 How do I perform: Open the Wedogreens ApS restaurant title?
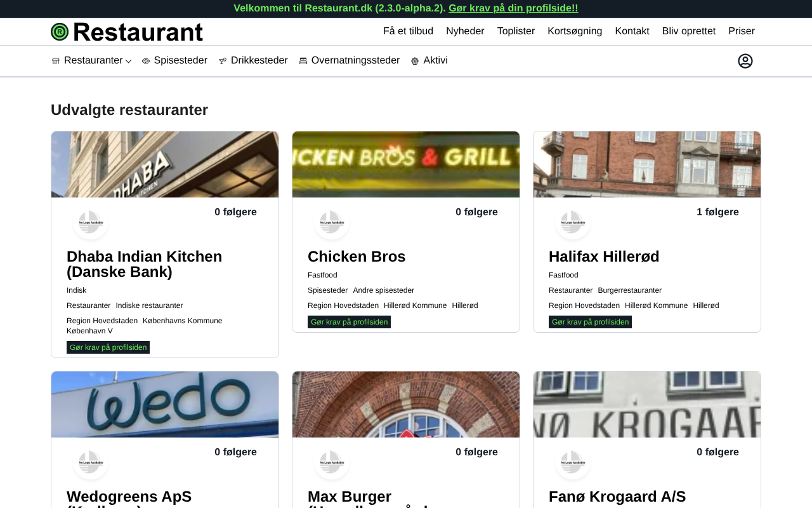[129, 498]
